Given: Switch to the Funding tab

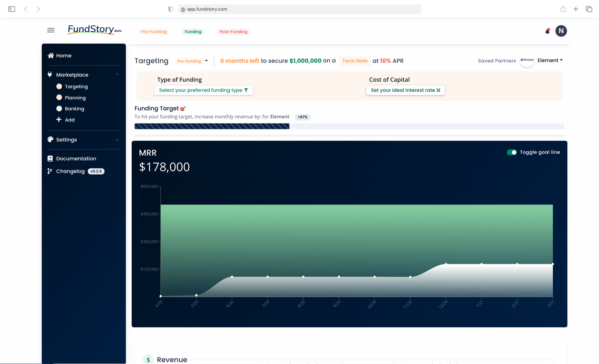Looking at the screenshot, I should (193, 32).
